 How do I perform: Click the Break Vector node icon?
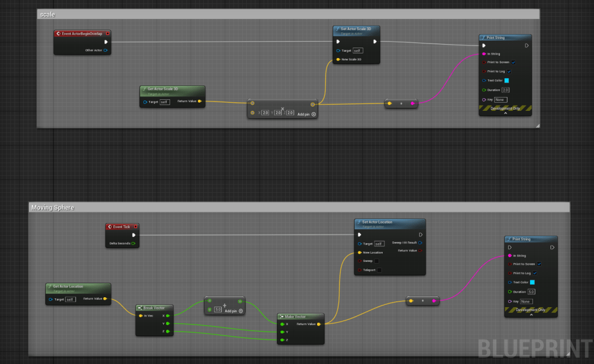[140, 307]
